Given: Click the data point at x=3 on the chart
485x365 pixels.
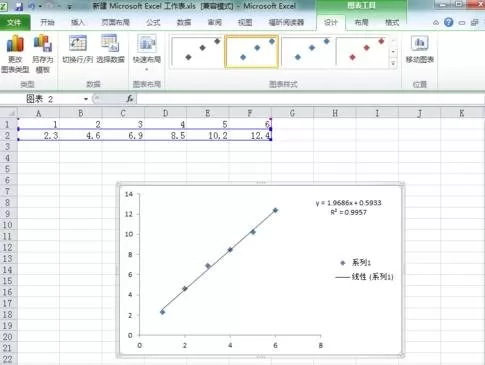Looking at the screenshot, I should pos(208,266).
